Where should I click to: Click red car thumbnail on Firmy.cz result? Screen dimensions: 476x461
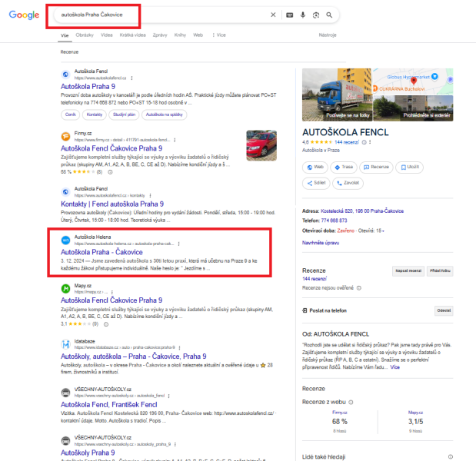[x=261, y=145]
